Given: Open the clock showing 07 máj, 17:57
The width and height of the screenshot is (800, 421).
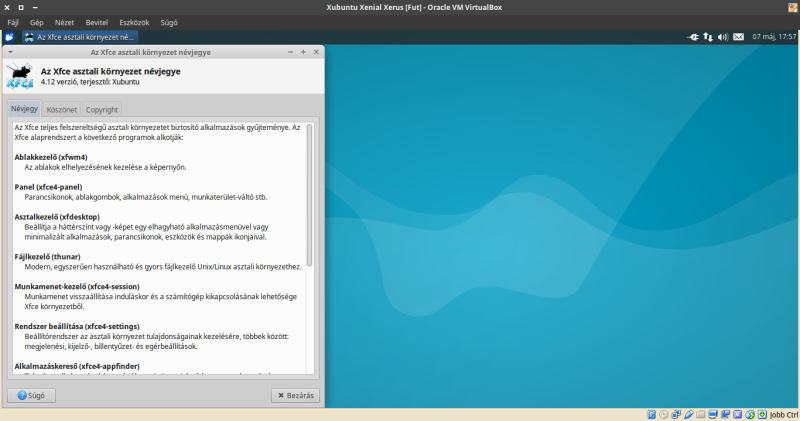Looking at the screenshot, I should [774, 37].
